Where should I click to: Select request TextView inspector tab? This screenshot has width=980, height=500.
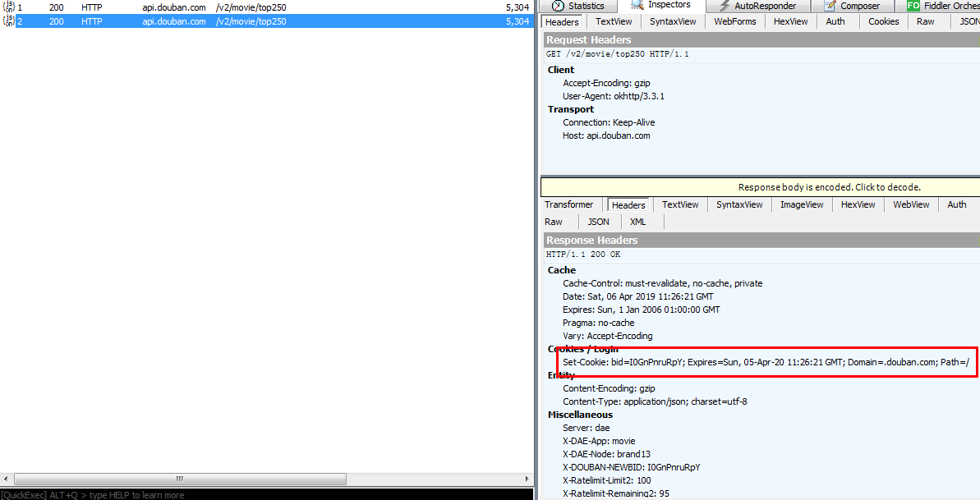[x=614, y=21]
